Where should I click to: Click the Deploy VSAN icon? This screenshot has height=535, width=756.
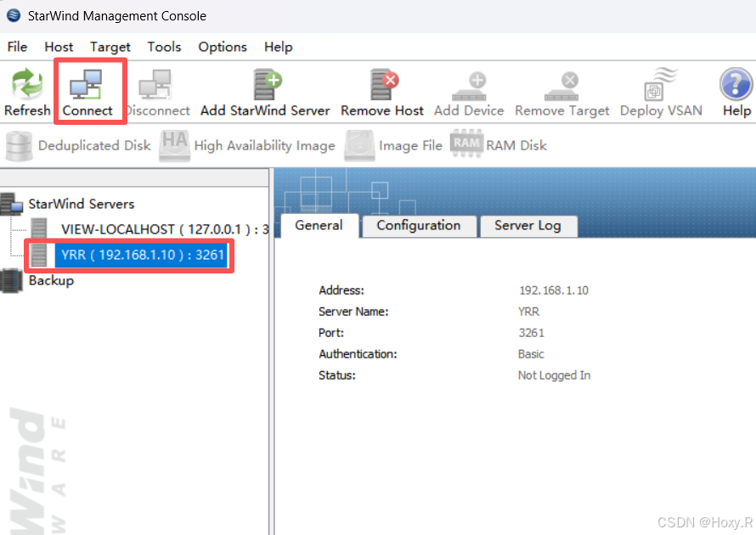(x=660, y=84)
